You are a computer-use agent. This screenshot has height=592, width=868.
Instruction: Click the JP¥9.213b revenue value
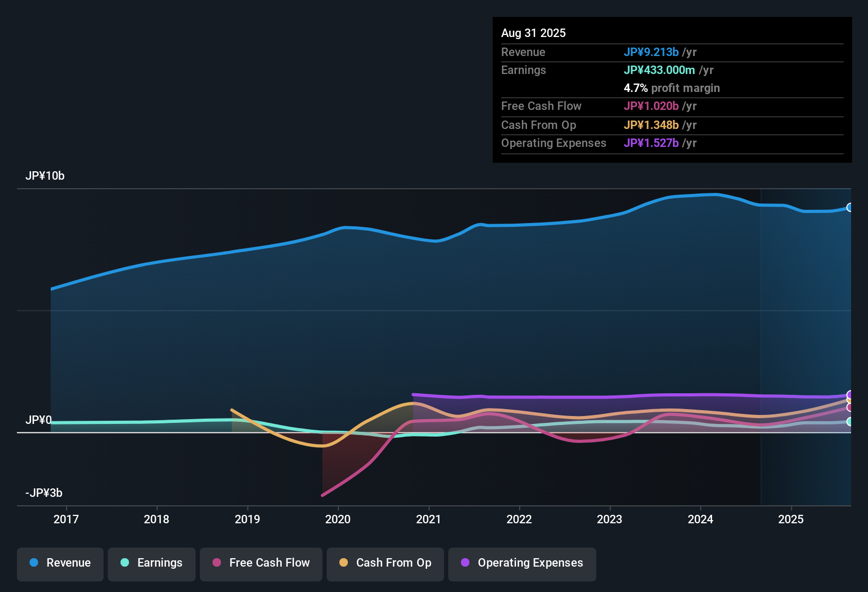tap(652, 52)
